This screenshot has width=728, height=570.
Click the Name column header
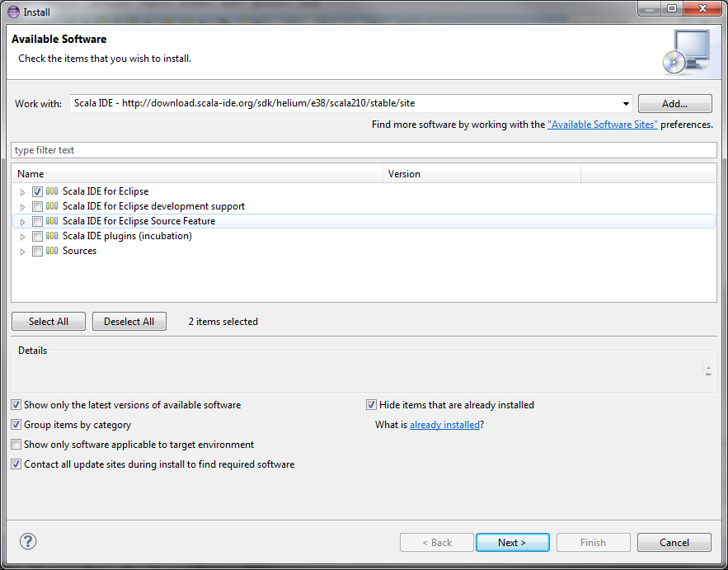pyautogui.click(x=197, y=174)
